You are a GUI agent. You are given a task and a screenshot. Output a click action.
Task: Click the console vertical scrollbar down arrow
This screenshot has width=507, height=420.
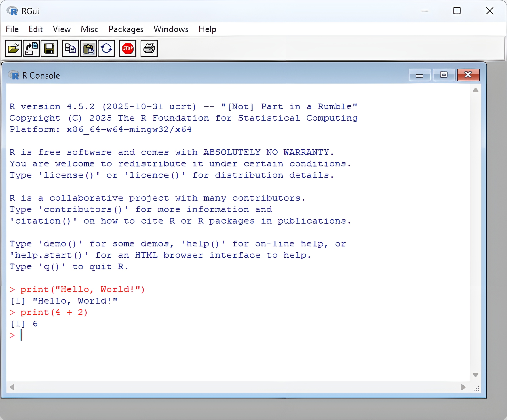click(x=475, y=375)
